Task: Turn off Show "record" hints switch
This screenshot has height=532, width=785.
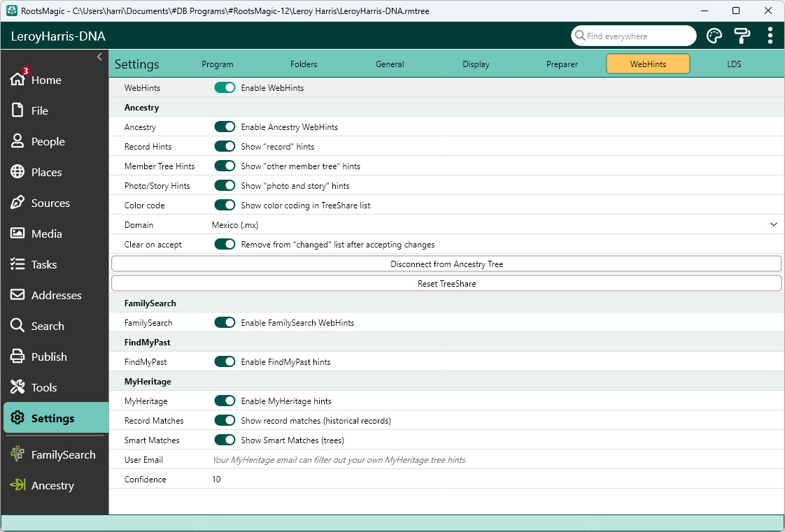Action: pos(225,147)
